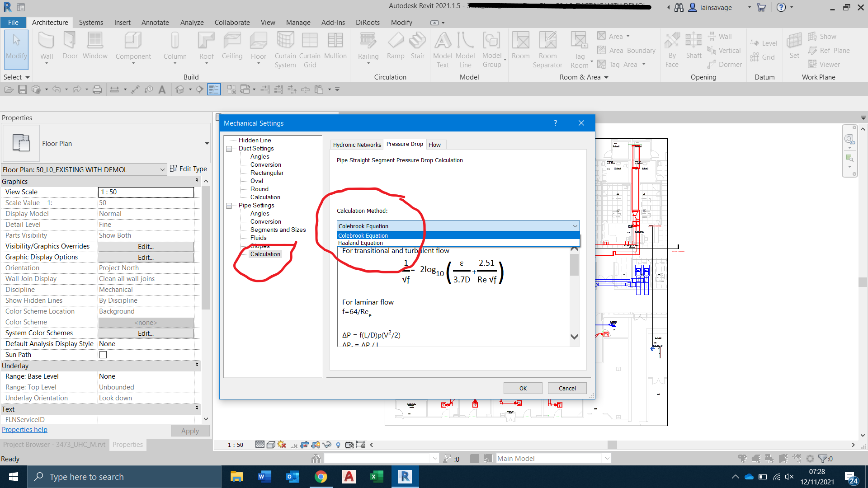Choose the Roof tool icon
Screen dimensions: 868x488
pyautogui.click(x=206, y=41)
